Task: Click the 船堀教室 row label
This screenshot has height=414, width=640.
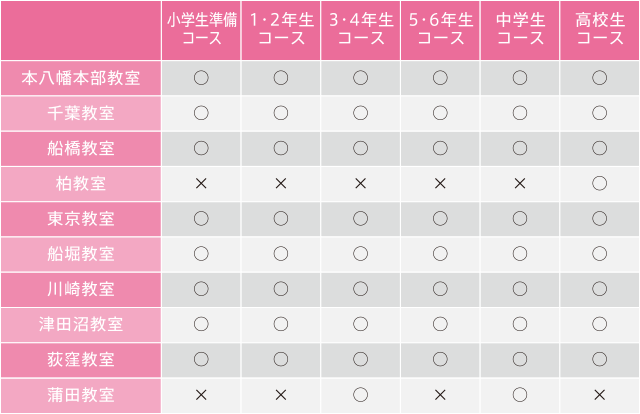Action: 81,254
